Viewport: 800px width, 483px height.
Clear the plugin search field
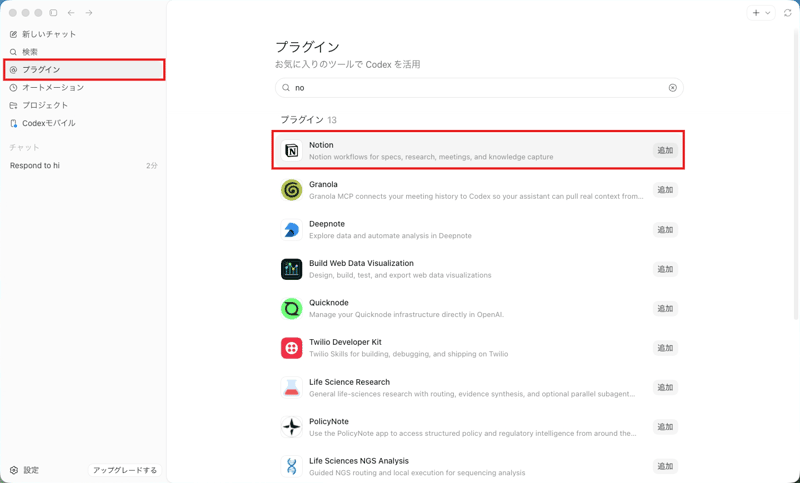(x=672, y=88)
